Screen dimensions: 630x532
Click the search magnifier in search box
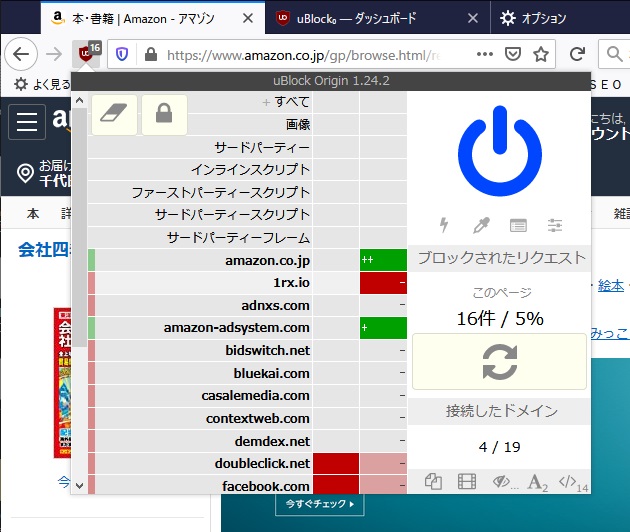click(615, 54)
